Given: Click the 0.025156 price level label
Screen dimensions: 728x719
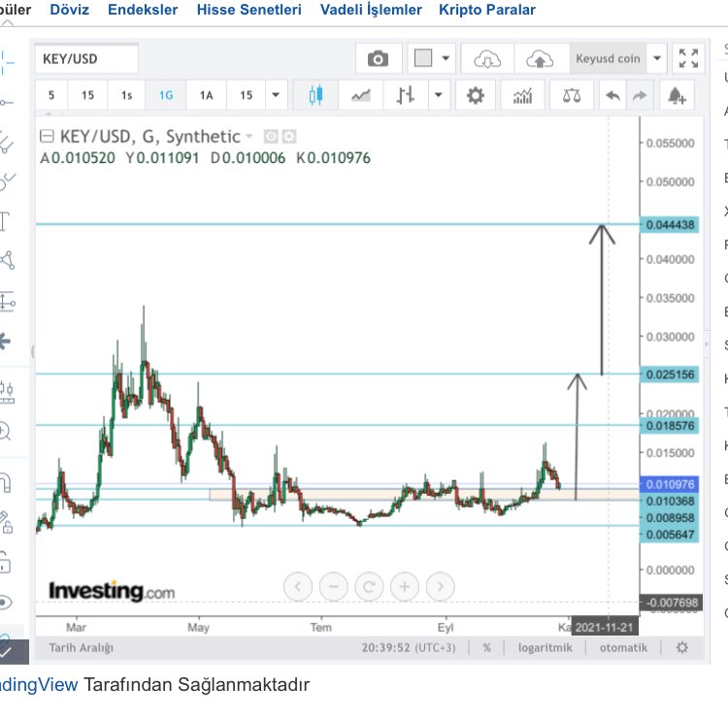Looking at the screenshot, I should pyautogui.click(x=670, y=375).
